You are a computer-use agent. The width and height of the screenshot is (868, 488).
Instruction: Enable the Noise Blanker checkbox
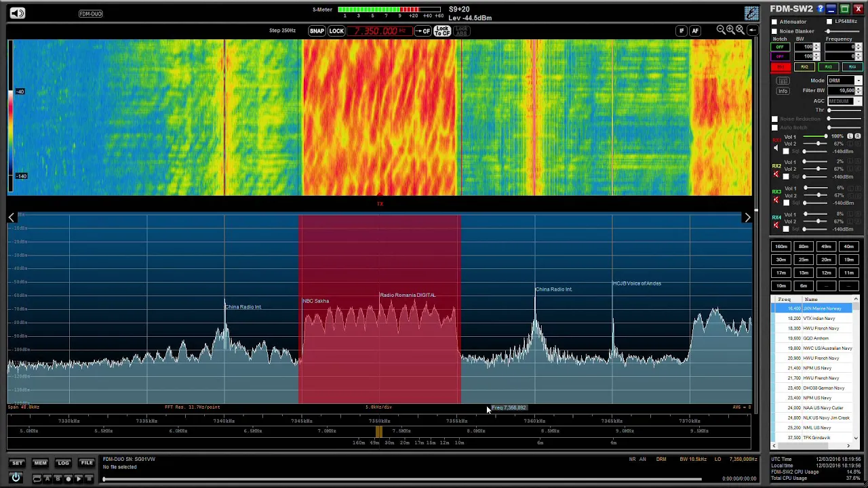pyautogui.click(x=774, y=31)
